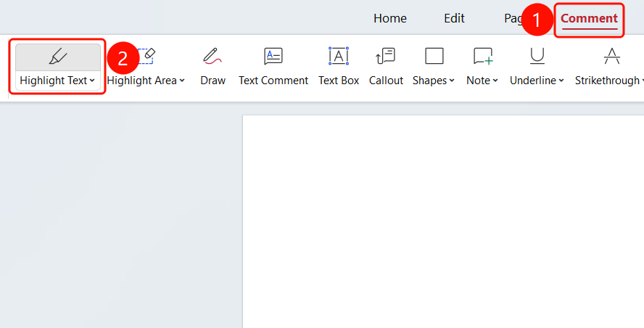The image size is (644, 328).
Task: Click inside the blank document page
Action: click(444, 222)
